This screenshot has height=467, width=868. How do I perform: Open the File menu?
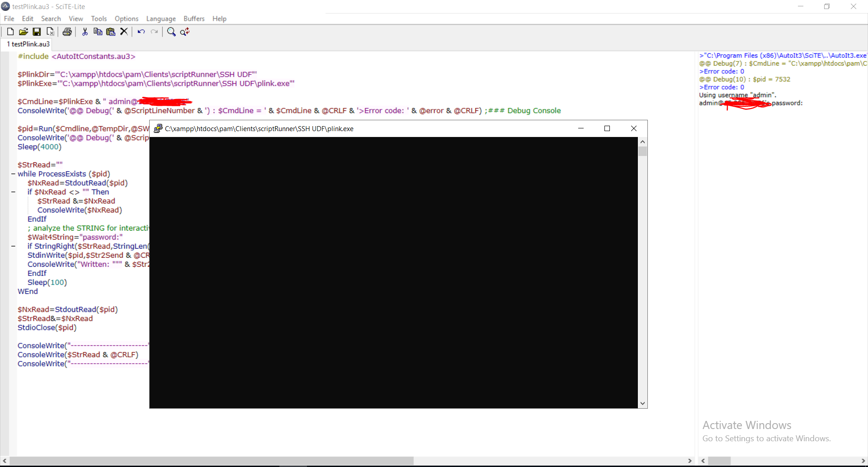tap(9, 19)
